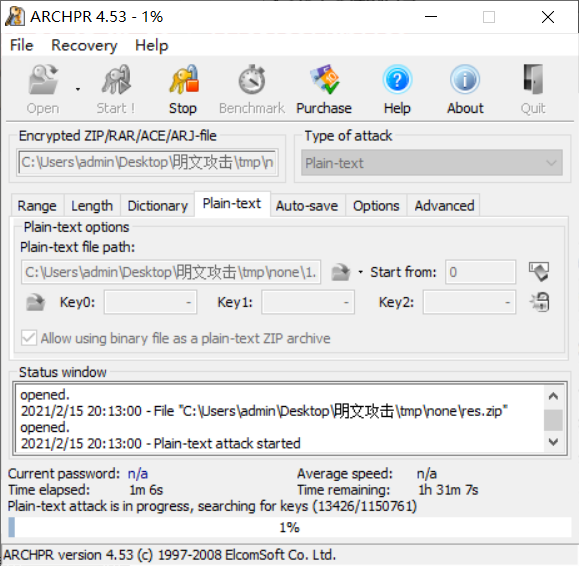Open the About dialog
This screenshot has width=579, height=566.
coord(465,89)
